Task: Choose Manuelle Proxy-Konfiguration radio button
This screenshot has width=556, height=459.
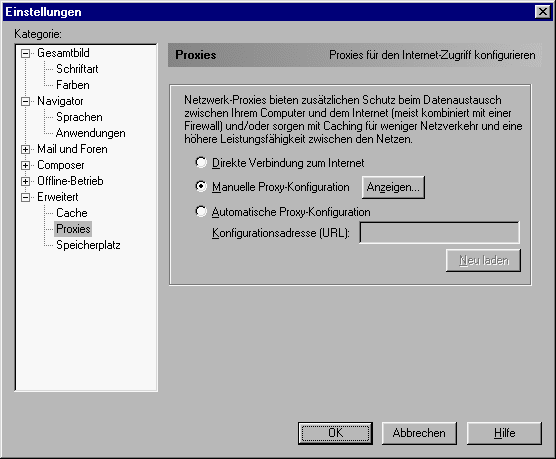Action: 201,187
